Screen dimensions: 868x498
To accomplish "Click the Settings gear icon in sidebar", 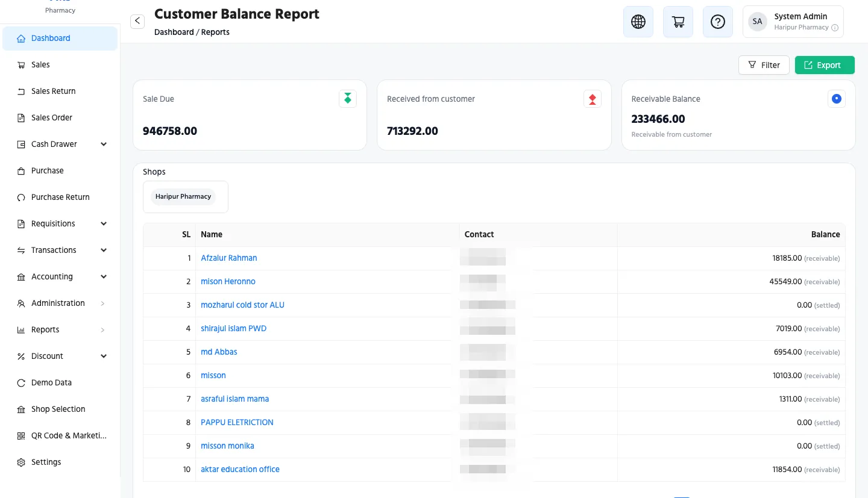I will [21, 462].
